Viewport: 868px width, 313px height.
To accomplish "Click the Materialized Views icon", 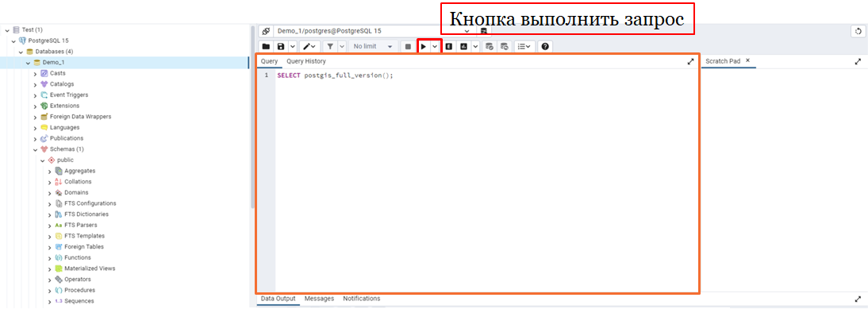I will pos(59,269).
